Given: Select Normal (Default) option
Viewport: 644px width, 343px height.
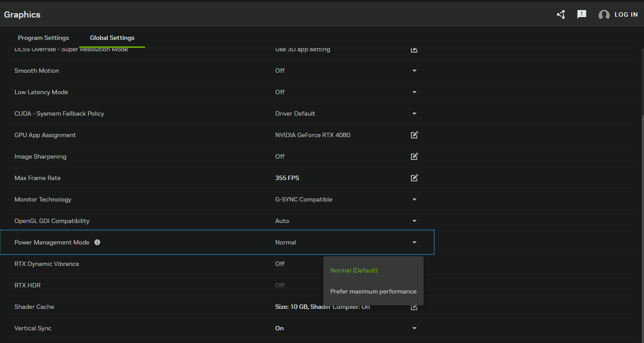Looking at the screenshot, I should 373,270.
